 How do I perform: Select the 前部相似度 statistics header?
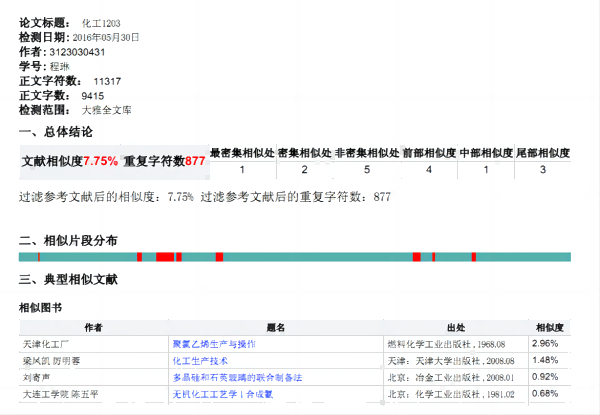(428, 153)
